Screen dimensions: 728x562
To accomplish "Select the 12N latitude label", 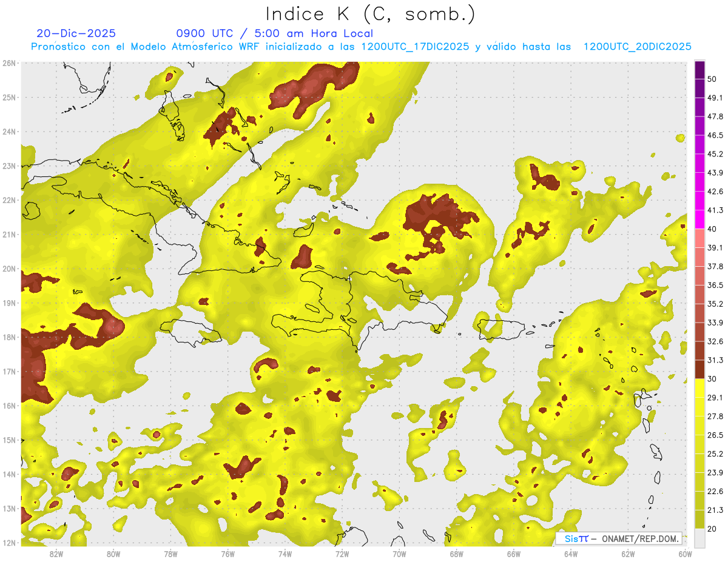I will point(9,543).
